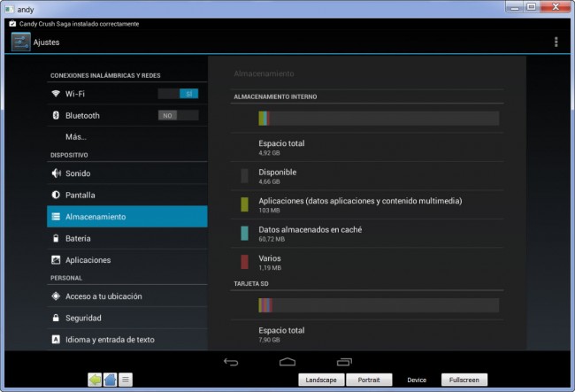Open Batería settings
The width and height of the screenshot is (575, 392).
pyautogui.click(x=127, y=238)
